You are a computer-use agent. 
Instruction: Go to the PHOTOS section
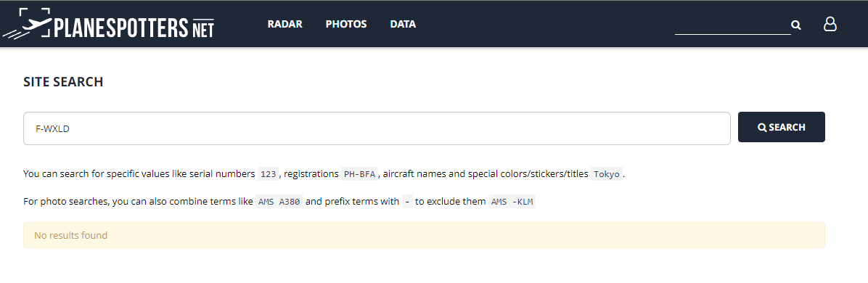[346, 24]
